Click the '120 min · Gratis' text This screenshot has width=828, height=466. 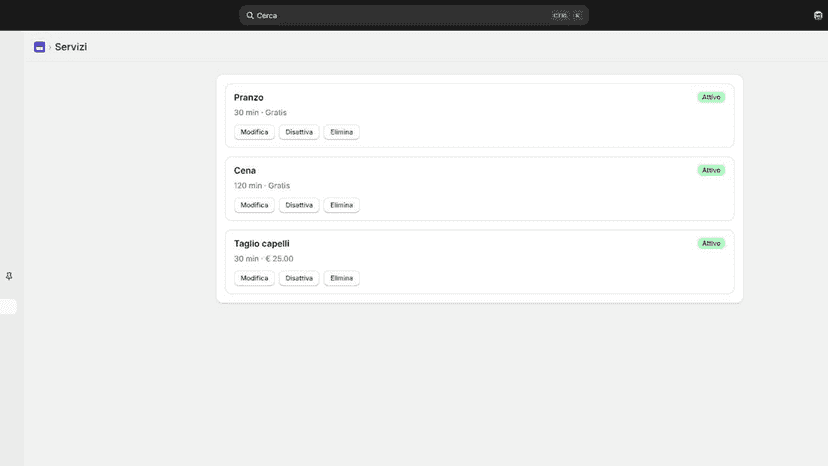[x=262, y=185]
